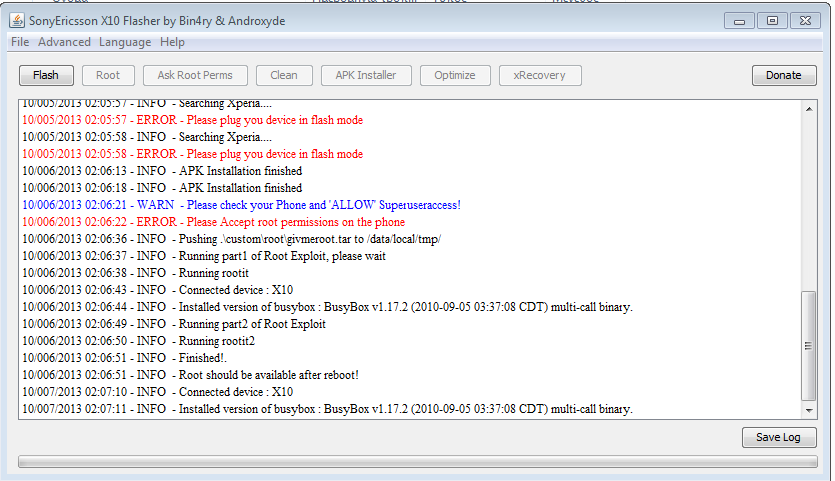Click the 02:05:58 ERROR plug device log line
Viewport: 835px width, 481px height.
[x=192, y=154]
